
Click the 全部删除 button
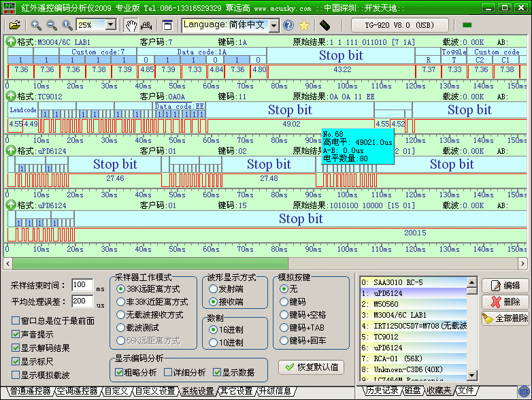pyautogui.click(x=505, y=318)
